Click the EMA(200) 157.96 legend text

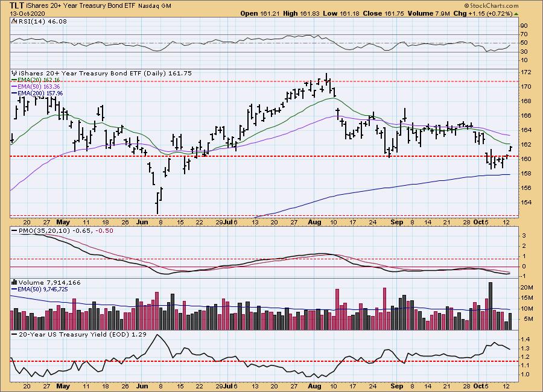pyautogui.click(x=40, y=93)
